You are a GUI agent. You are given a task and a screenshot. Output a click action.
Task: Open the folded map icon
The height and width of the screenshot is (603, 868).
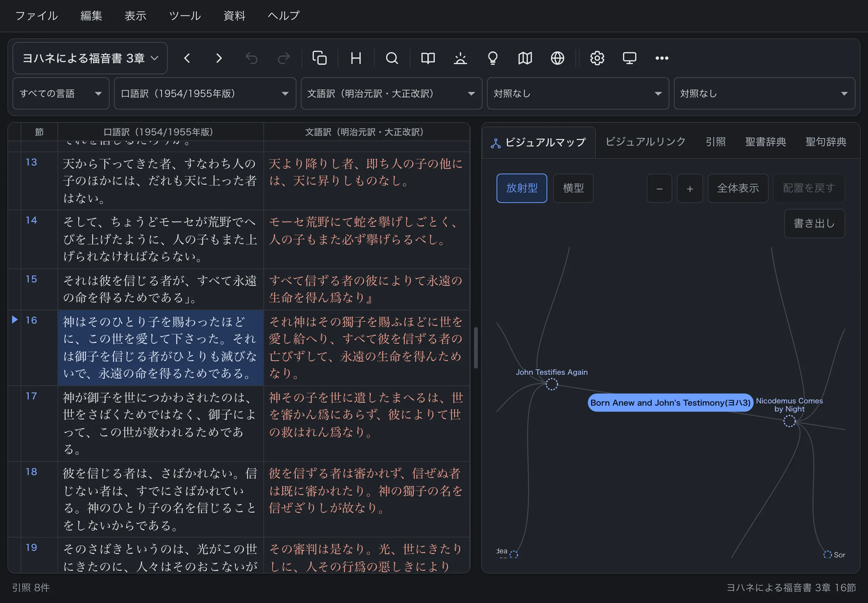525,58
